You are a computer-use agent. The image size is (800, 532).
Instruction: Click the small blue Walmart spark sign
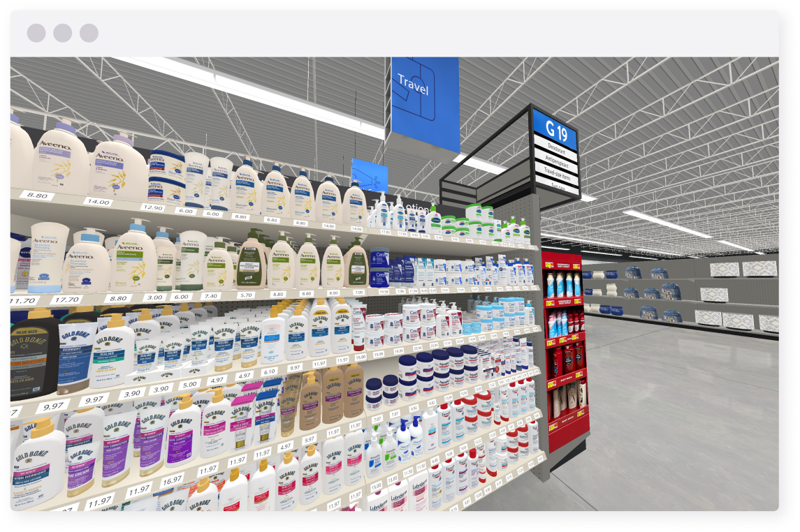369,175
